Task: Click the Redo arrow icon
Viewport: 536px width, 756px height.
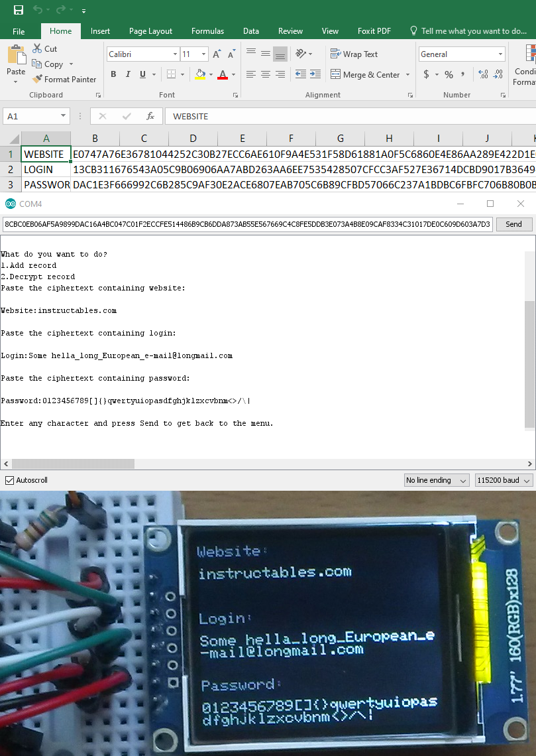Action: point(61,10)
